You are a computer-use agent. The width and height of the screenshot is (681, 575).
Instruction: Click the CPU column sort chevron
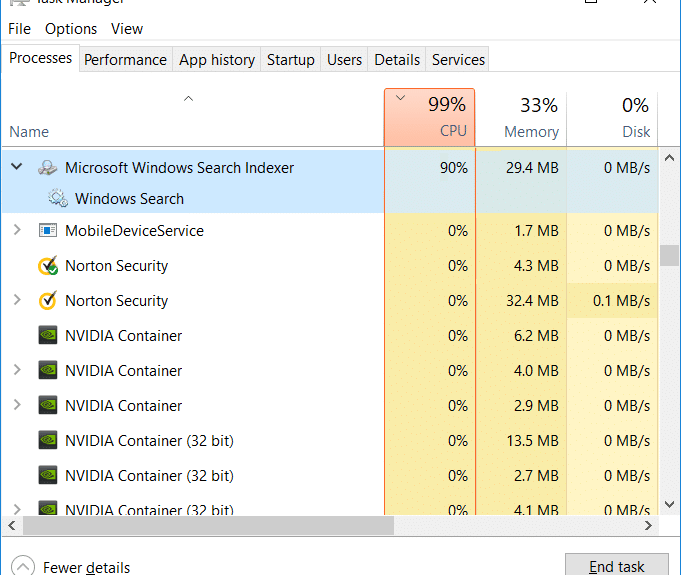(400, 98)
